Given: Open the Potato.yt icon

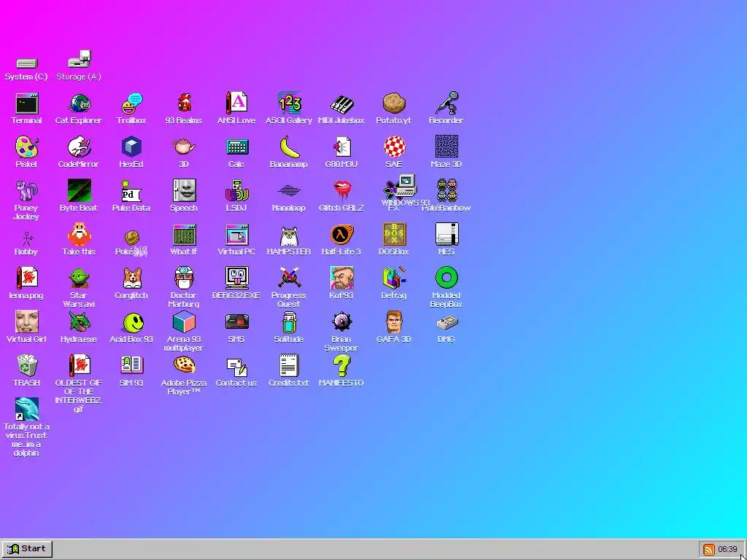Looking at the screenshot, I should point(393,104).
